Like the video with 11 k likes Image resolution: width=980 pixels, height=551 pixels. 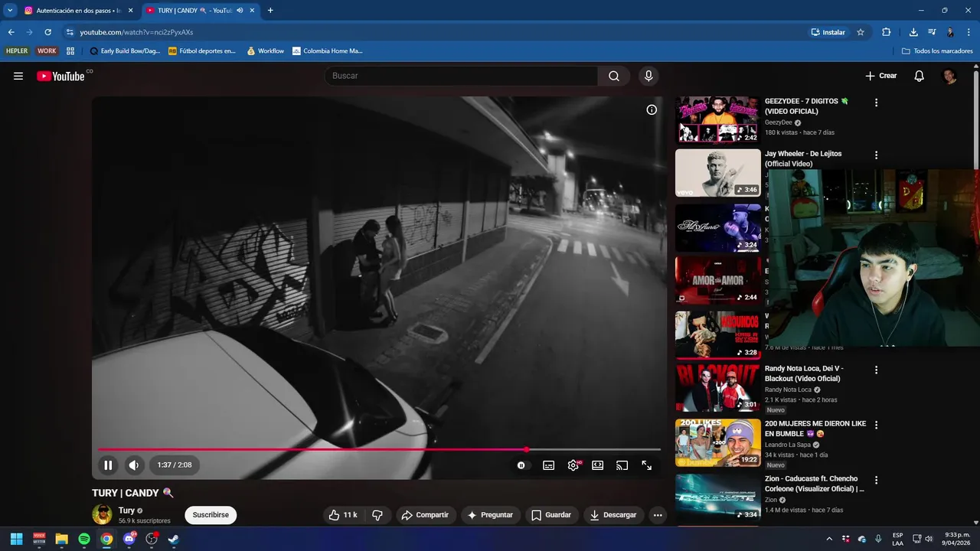pos(343,515)
